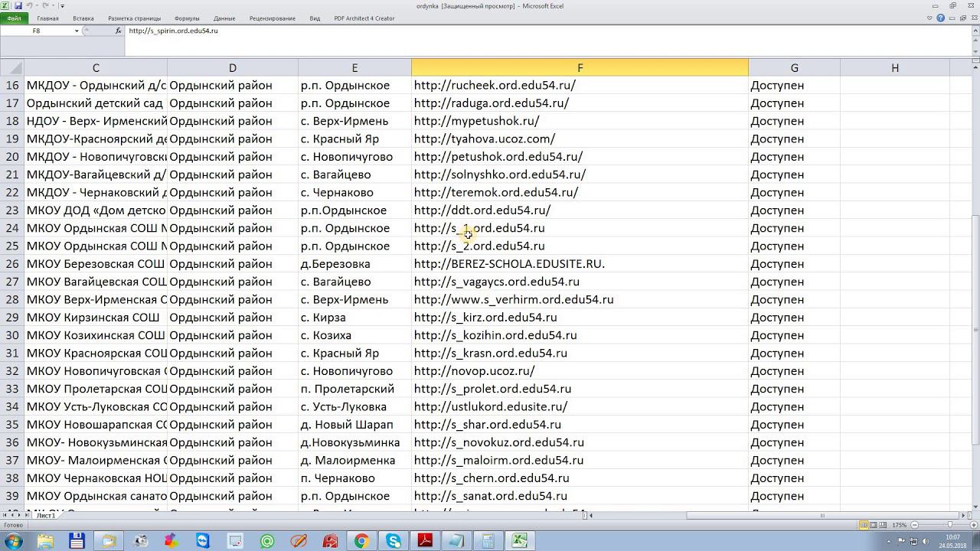Switch to Normal view in status bar

pyautogui.click(x=864, y=525)
